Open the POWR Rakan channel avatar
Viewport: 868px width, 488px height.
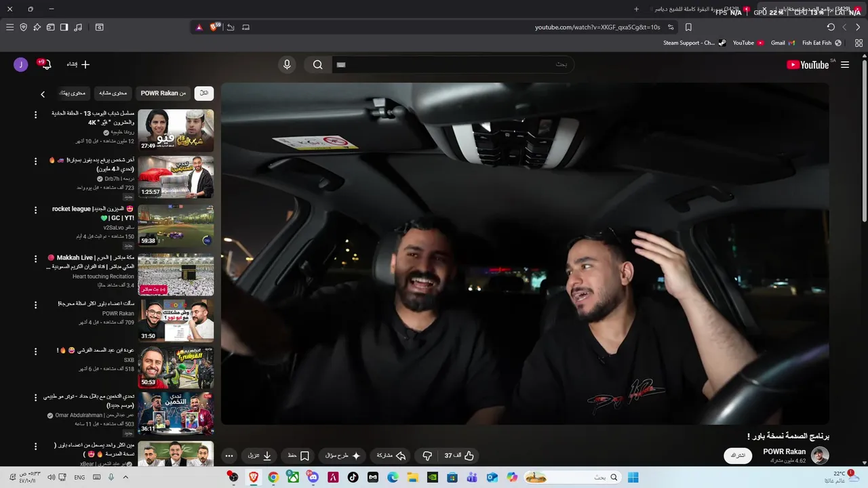[x=820, y=455]
